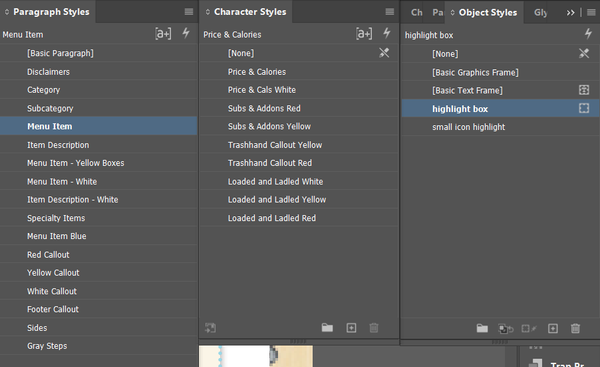Collapse Character Styles panel using title arrows
The height and width of the screenshot is (367, 600).
click(x=208, y=12)
